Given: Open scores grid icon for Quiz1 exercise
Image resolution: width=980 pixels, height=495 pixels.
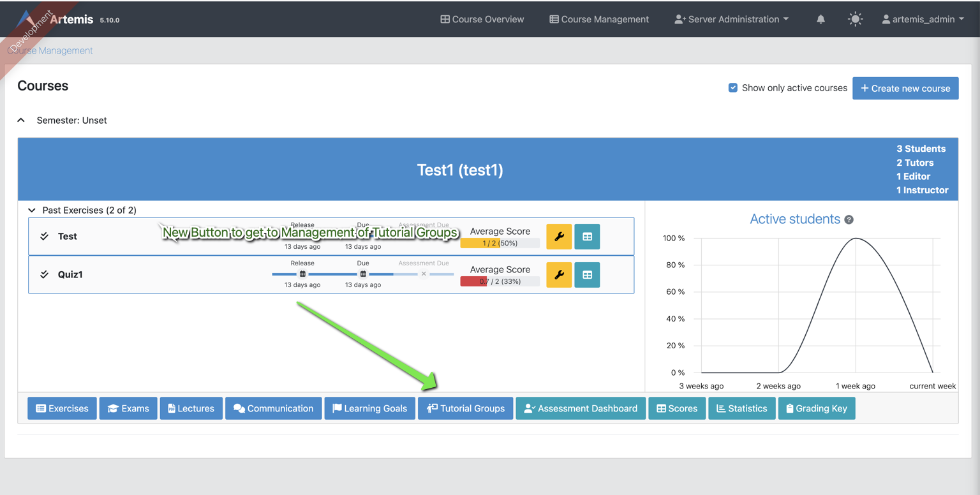Looking at the screenshot, I should [587, 275].
